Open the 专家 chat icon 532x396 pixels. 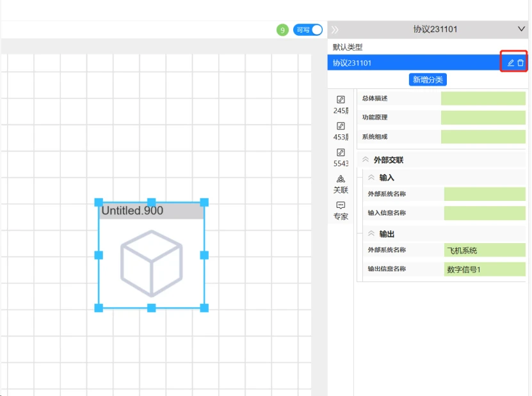tap(341, 205)
